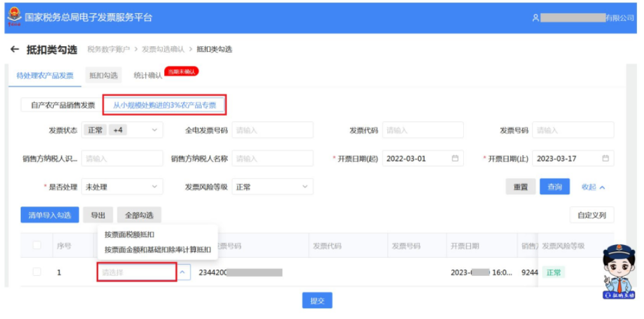Click the national tax emblem logo

pyautogui.click(x=15, y=17)
